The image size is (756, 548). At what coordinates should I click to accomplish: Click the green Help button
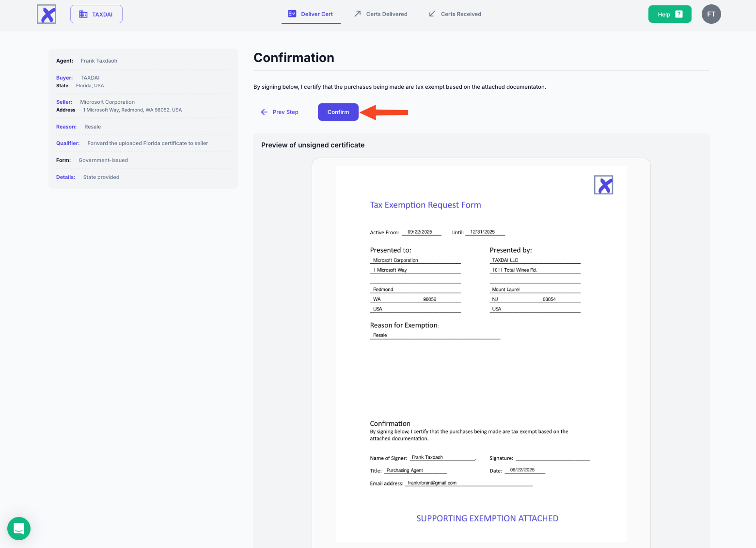coord(669,14)
